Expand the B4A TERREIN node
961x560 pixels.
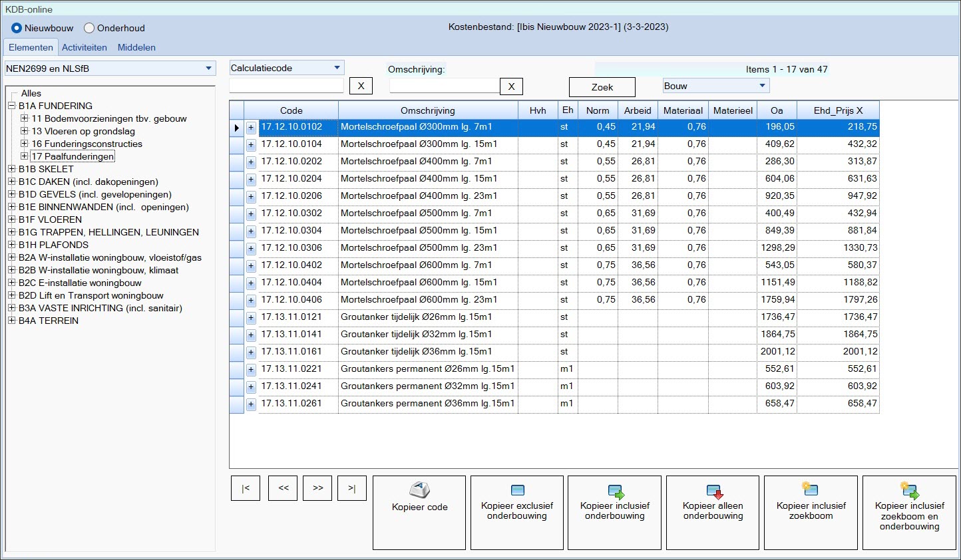click(11, 321)
